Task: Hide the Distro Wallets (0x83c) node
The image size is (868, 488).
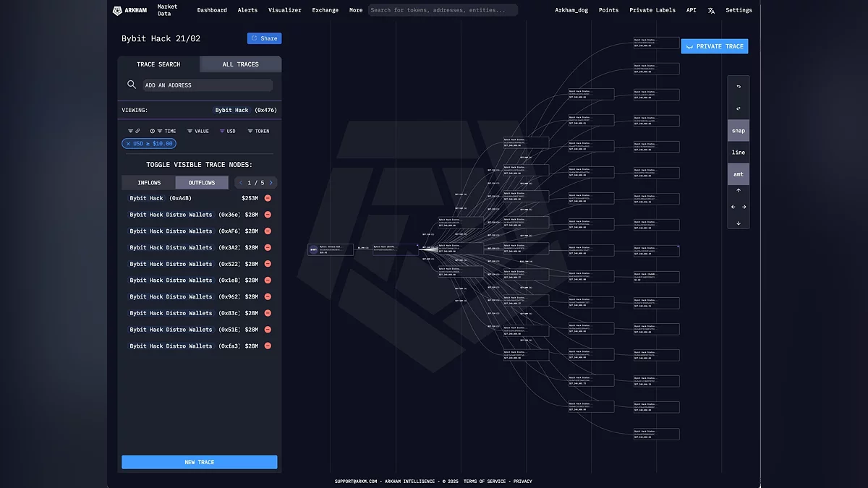Action: click(268, 313)
